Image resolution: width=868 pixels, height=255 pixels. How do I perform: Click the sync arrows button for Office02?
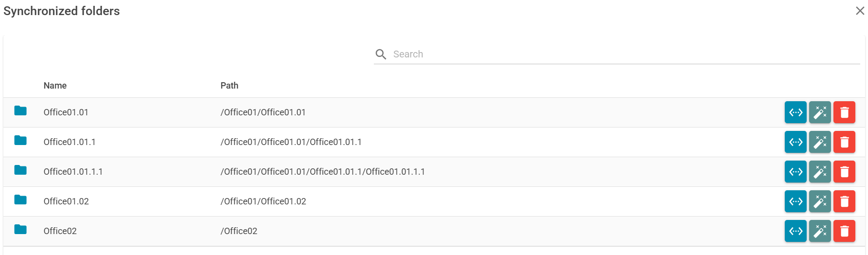(x=795, y=231)
